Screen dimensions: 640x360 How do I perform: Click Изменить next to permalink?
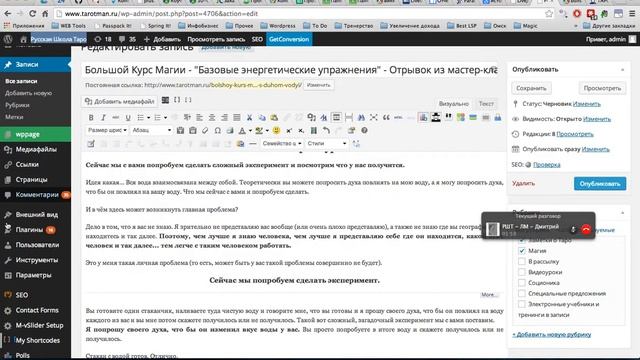pos(318,85)
